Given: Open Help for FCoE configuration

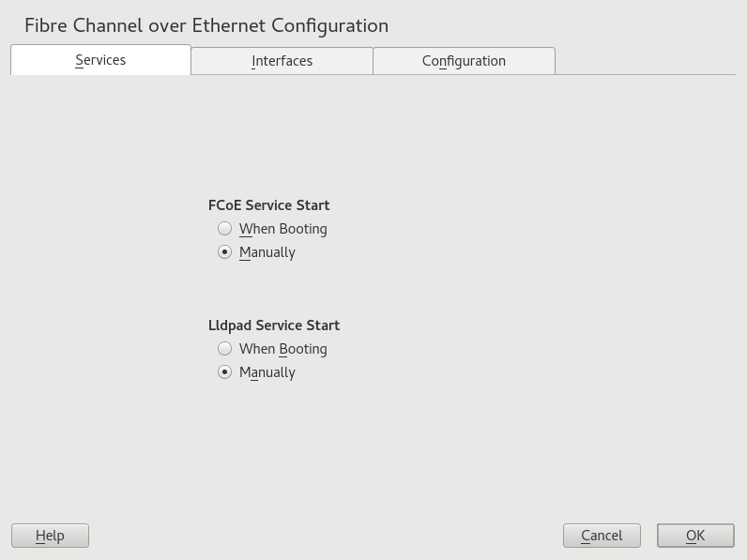Looking at the screenshot, I should click(x=50, y=536).
